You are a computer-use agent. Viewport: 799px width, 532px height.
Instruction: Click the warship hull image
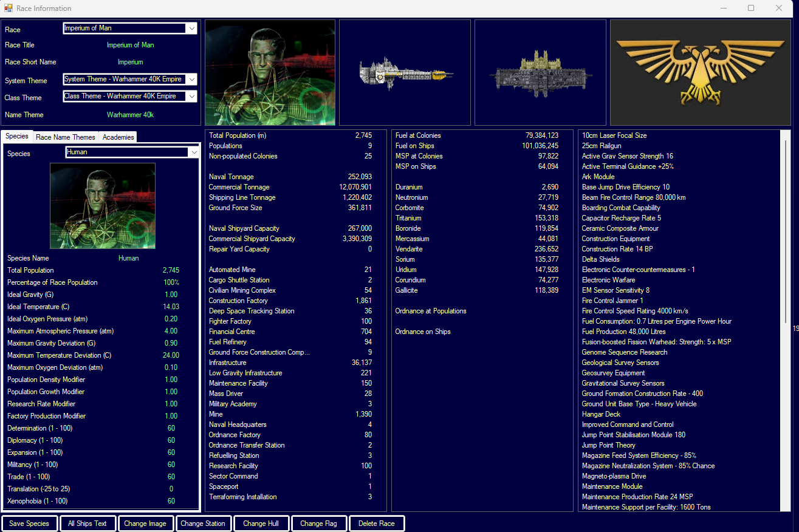[405, 72]
